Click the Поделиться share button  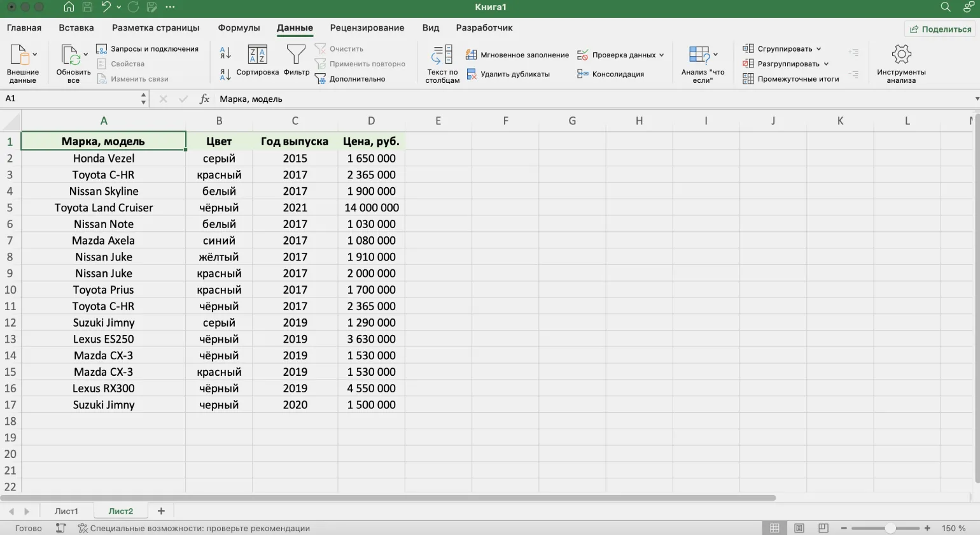(x=941, y=29)
